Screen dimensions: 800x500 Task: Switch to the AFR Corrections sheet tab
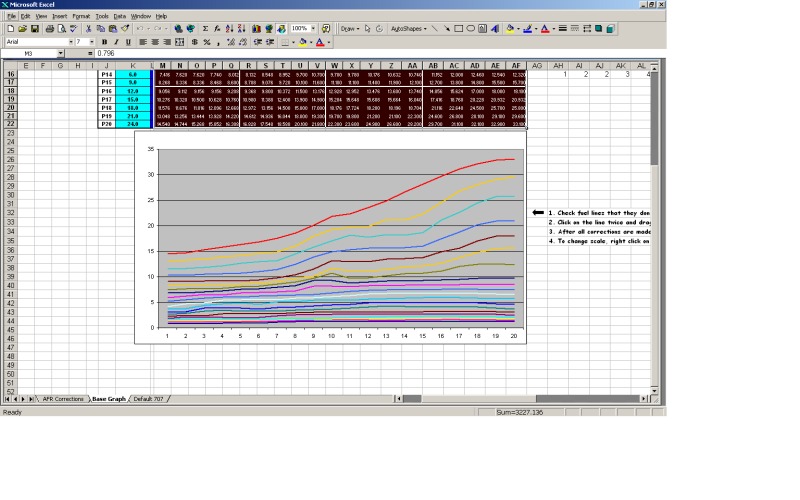coord(63,399)
